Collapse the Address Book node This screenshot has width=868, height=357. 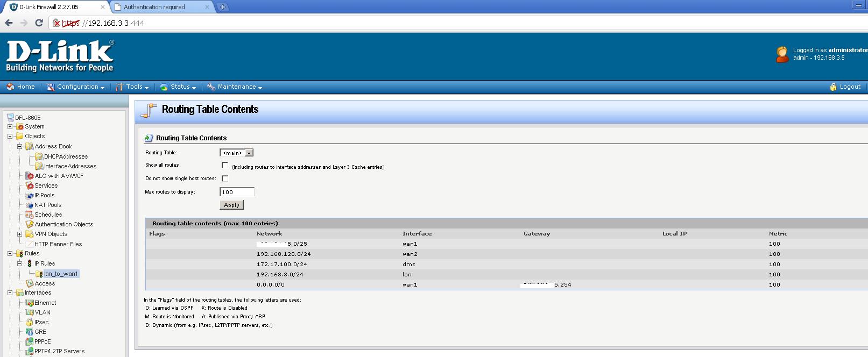click(20, 146)
